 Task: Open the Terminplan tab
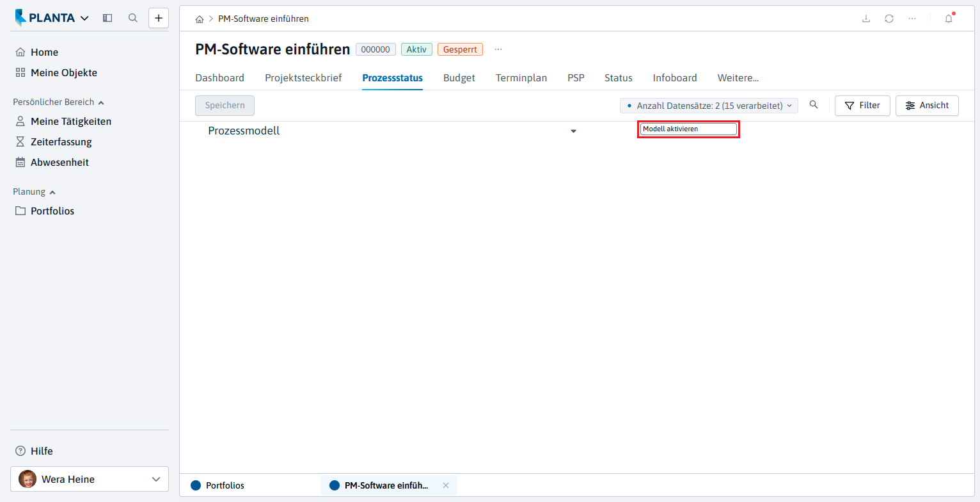coord(521,78)
